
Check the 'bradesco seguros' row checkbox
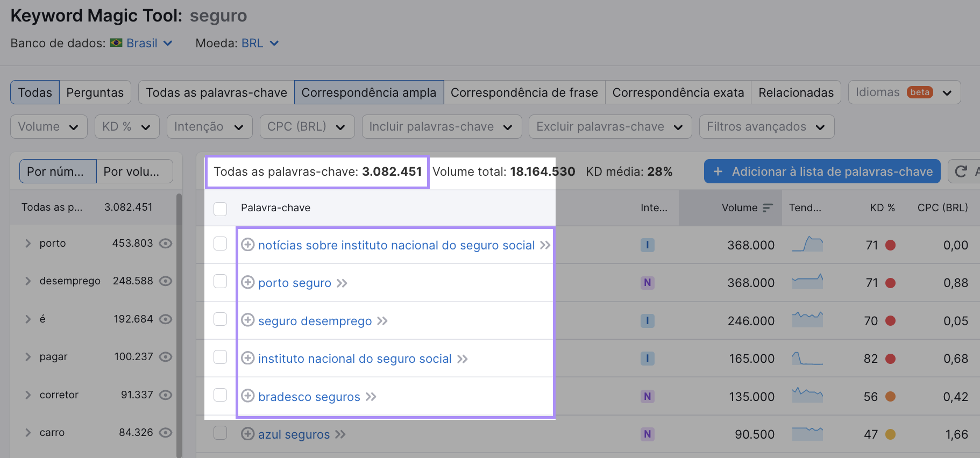point(221,395)
